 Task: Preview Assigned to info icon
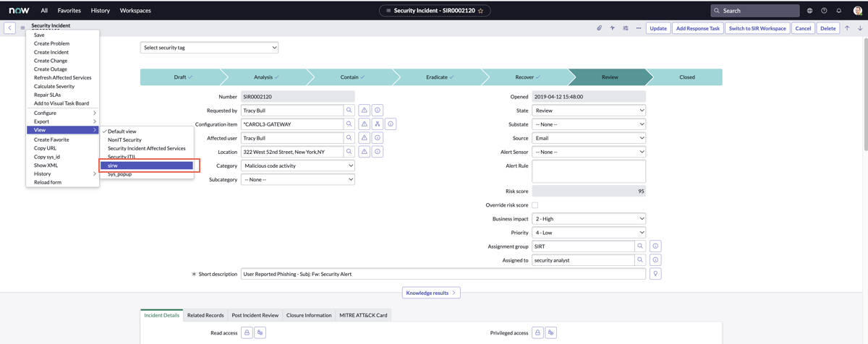655,260
